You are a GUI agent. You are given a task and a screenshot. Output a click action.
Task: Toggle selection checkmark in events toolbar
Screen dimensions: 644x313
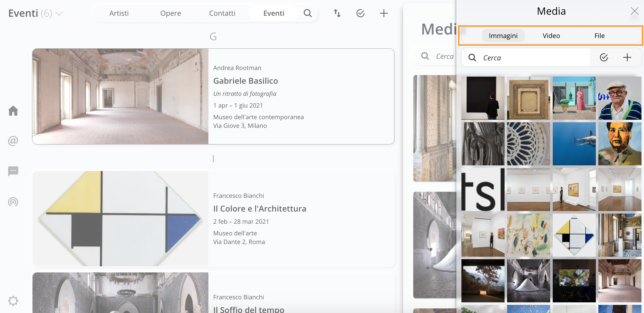360,13
